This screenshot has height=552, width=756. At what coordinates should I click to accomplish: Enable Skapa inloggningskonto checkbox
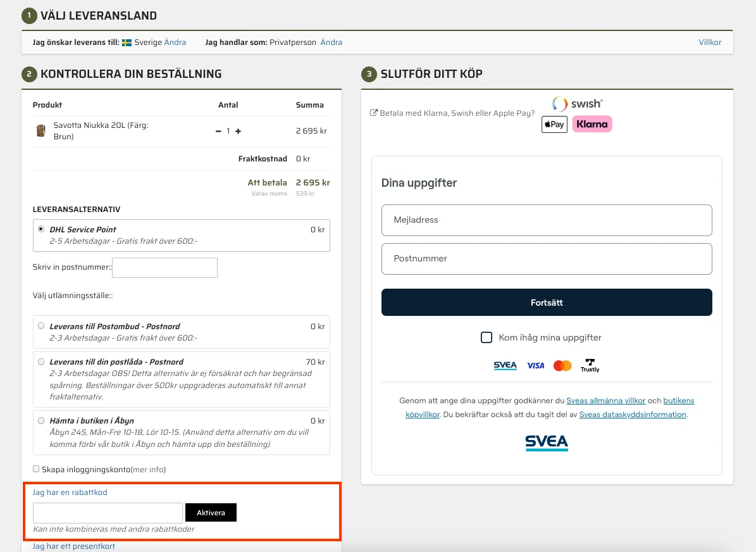(36, 469)
